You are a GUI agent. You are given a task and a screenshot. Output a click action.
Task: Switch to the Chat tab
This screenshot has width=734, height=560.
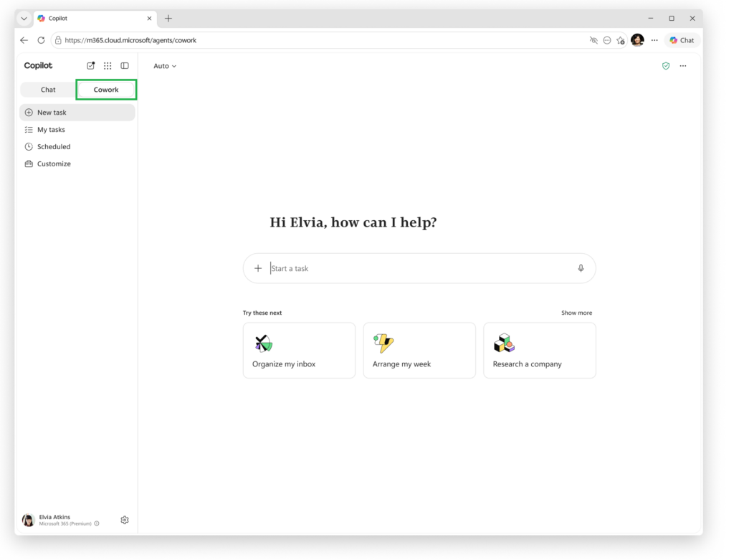pos(48,90)
